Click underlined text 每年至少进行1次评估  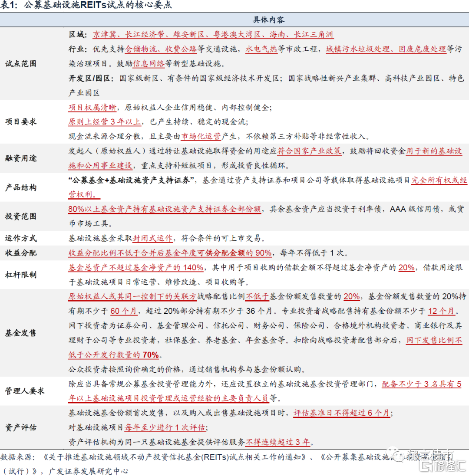[165, 427]
